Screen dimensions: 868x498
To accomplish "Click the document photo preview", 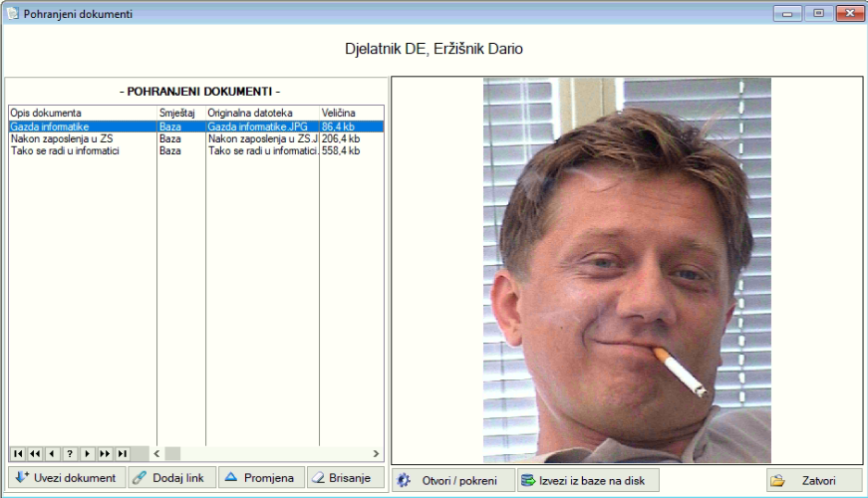I will point(627,270).
